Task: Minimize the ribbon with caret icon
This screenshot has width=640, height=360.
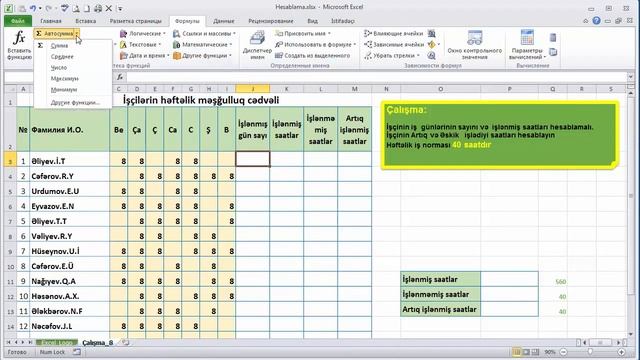Action: (x=586, y=21)
